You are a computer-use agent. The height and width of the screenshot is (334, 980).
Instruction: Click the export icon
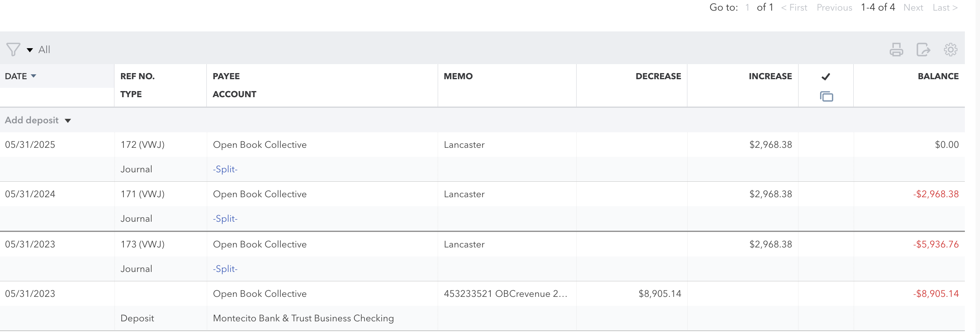923,50
